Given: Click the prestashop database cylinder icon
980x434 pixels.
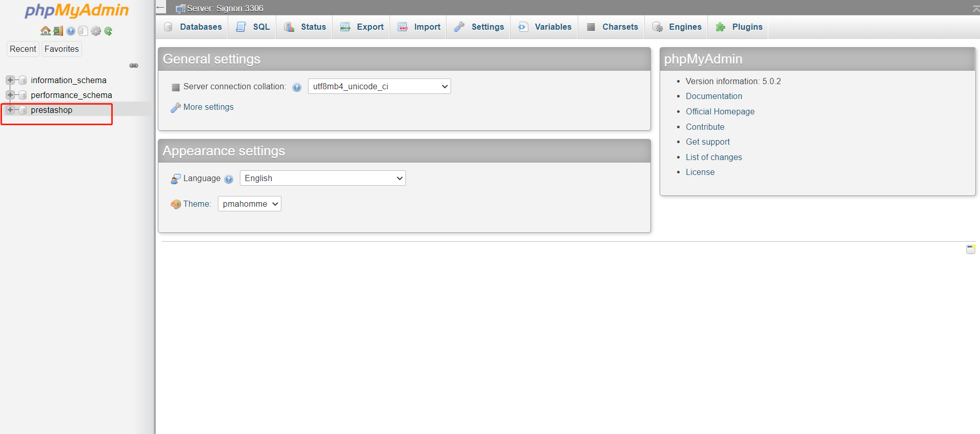Looking at the screenshot, I should (x=23, y=110).
